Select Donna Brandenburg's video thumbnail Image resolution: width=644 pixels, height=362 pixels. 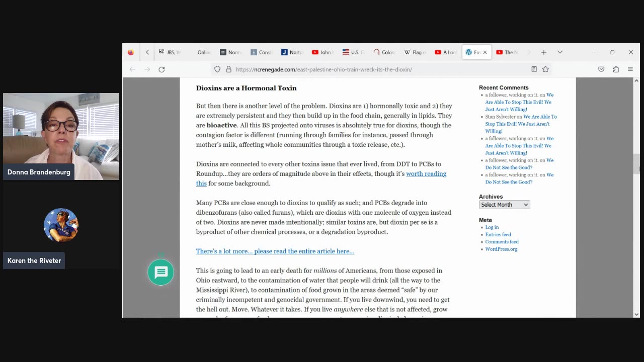[x=61, y=136]
